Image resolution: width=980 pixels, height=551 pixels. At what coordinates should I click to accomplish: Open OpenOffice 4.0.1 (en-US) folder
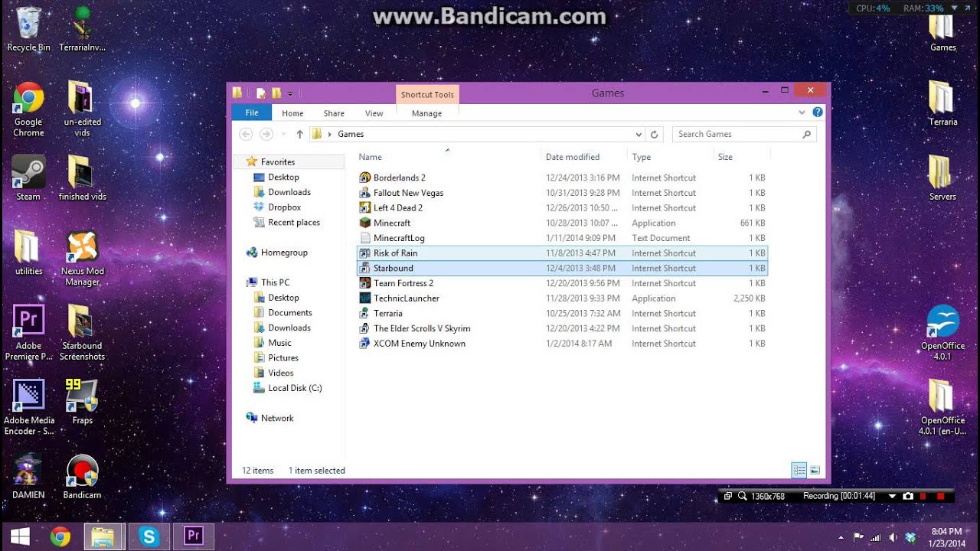tap(942, 406)
